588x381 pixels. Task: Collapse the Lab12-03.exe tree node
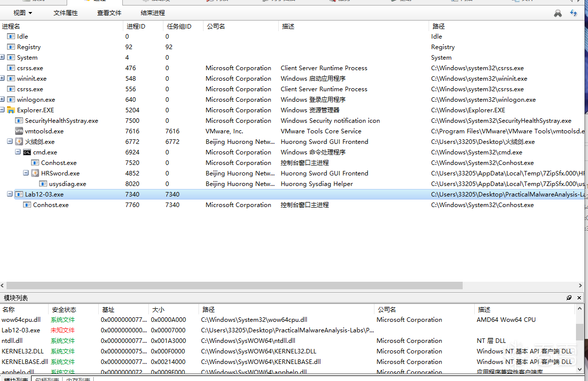click(10, 194)
